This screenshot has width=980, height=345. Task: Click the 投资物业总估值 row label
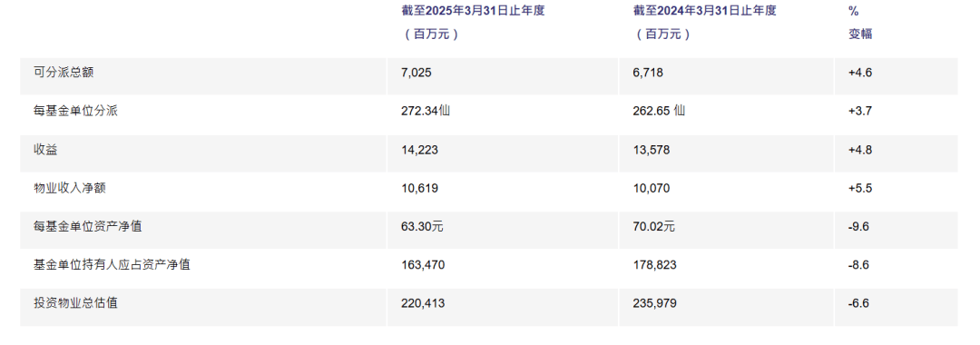point(75,303)
